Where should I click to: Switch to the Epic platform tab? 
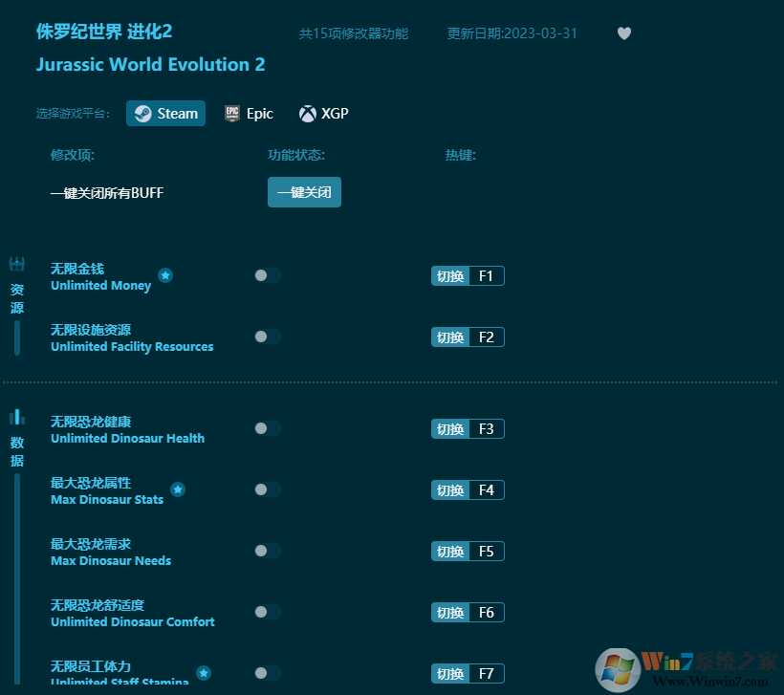coord(249,113)
